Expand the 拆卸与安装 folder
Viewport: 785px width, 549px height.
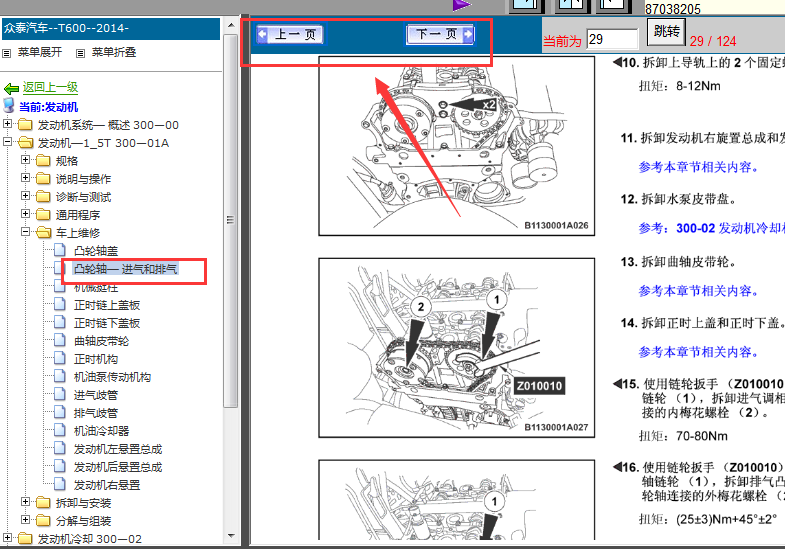point(25,501)
